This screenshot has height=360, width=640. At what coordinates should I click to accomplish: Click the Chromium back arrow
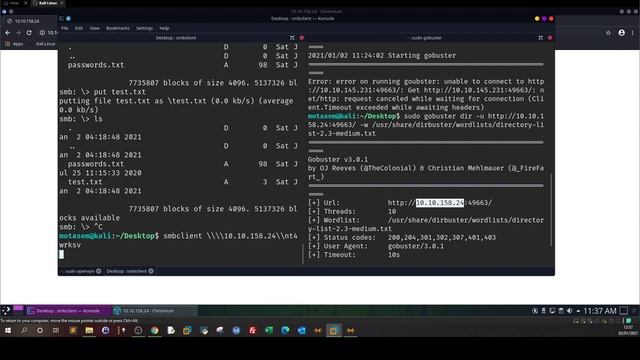tap(8, 33)
